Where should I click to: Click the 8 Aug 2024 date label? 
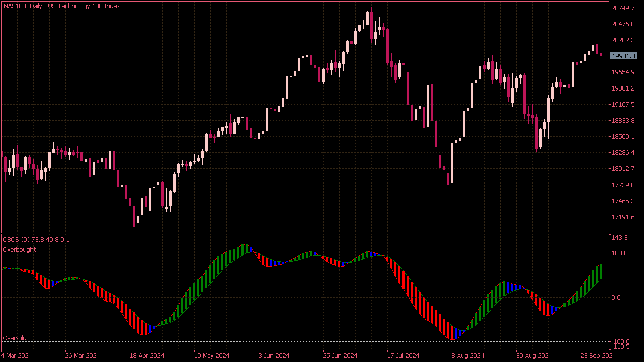coord(468,356)
